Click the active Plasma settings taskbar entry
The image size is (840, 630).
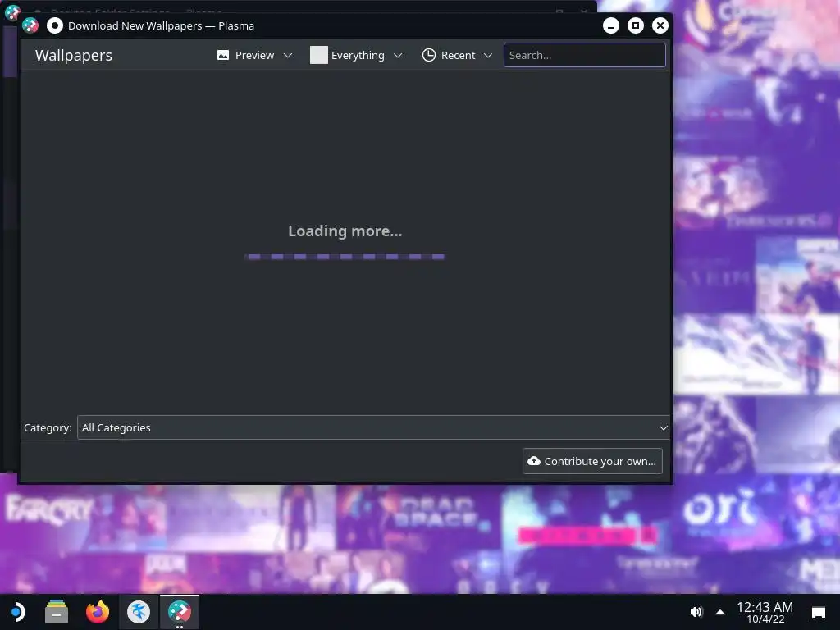click(x=180, y=612)
